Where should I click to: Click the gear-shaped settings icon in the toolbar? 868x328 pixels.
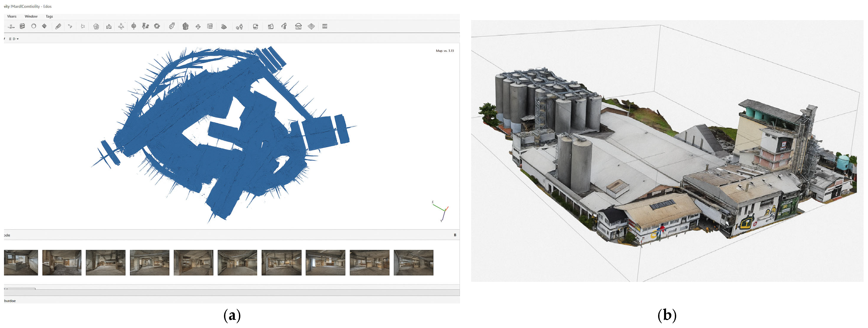coord(157,26)
